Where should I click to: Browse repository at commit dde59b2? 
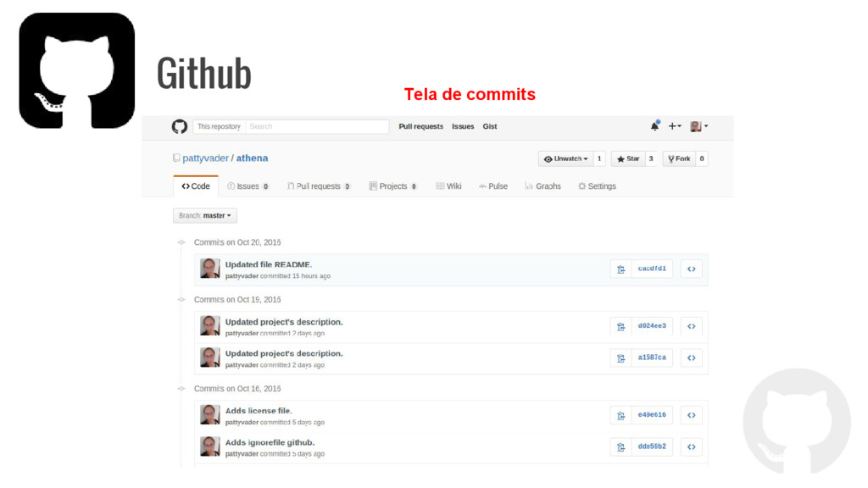(x=692, y=446)
